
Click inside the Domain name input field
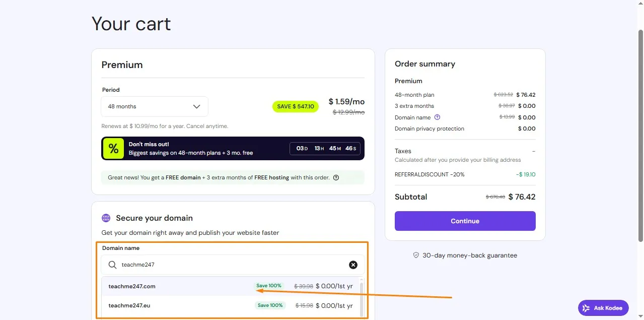[211, 265]
